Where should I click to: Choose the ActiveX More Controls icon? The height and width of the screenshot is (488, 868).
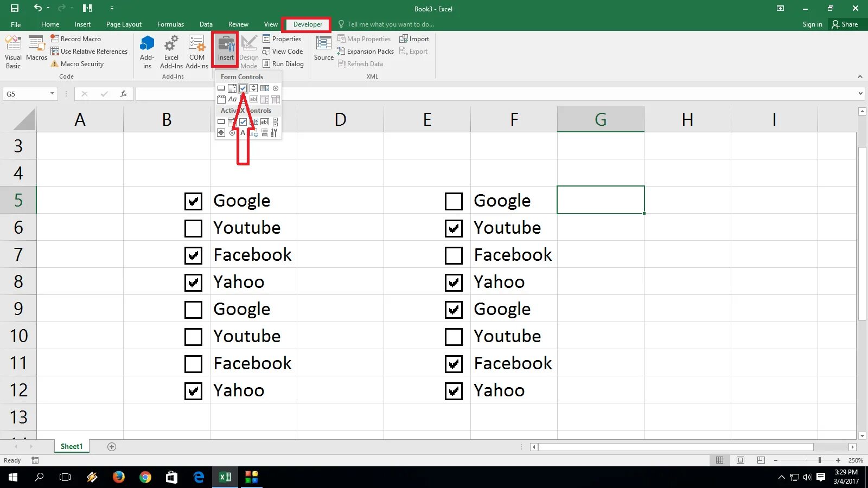[275, 133]
